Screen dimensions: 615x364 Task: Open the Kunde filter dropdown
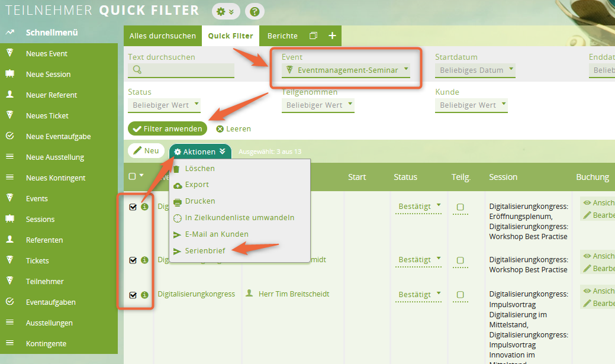pyautogui.click(x=471, y=105)
